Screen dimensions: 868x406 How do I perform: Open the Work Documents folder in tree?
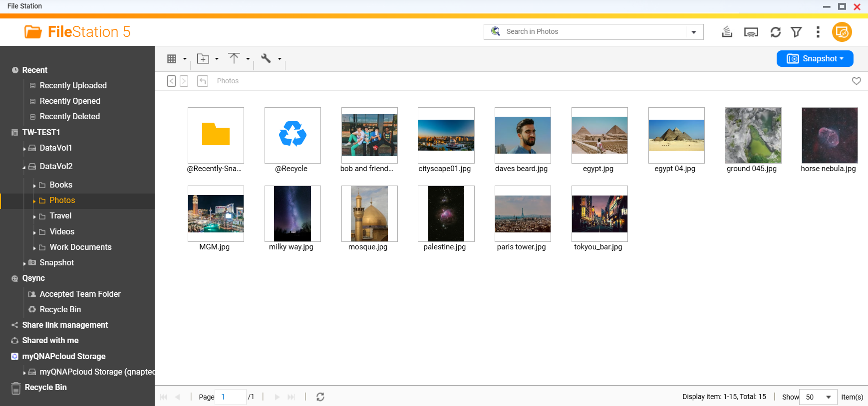[x=80, y=247]
